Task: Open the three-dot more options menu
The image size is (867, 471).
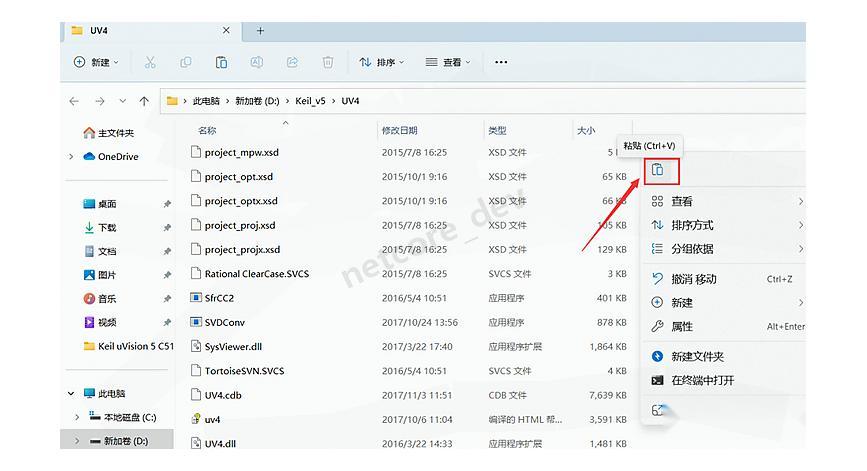Action: (501, 62)
